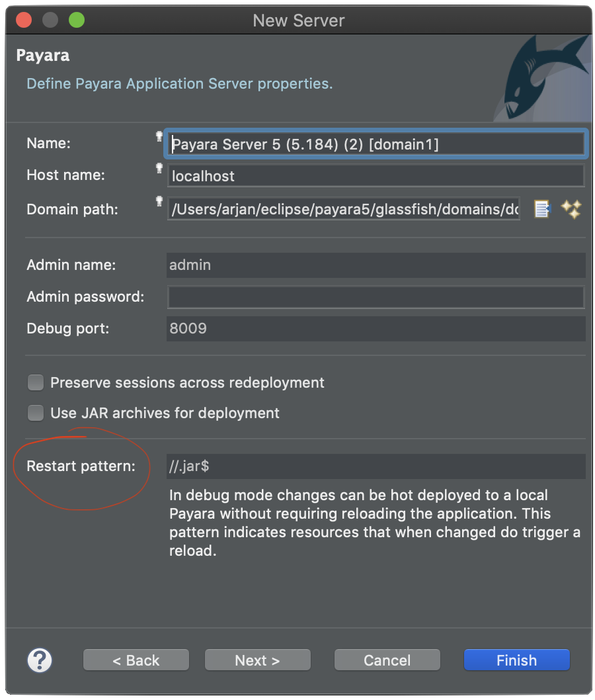The image size is (595, 700).
Task: Click the decoration icon beside the Name field
Action: (x=159, y=136)
